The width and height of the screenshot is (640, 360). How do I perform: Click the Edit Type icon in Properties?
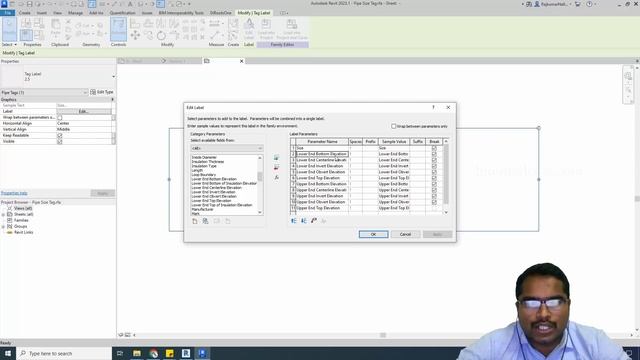tap(102, 92)
